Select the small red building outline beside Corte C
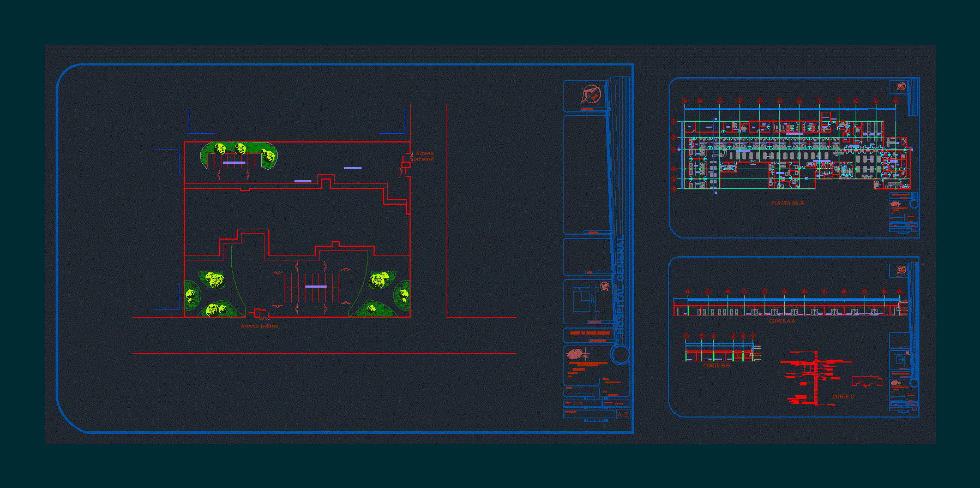Image resolution: width=980 pixels, height=488 pixels. coord(867,382)
